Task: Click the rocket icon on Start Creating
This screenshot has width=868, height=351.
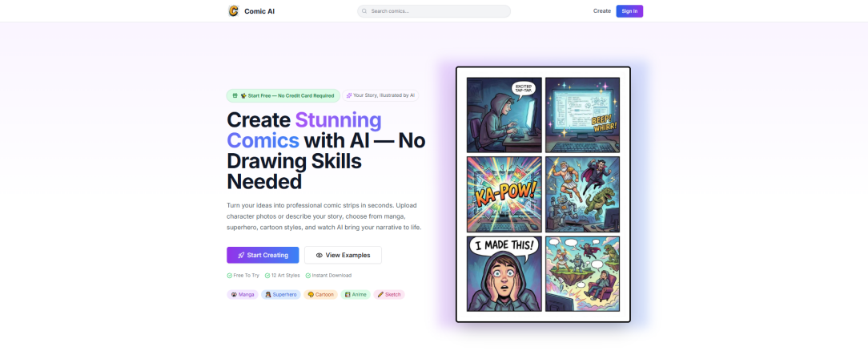Action: tap(241, 255)
